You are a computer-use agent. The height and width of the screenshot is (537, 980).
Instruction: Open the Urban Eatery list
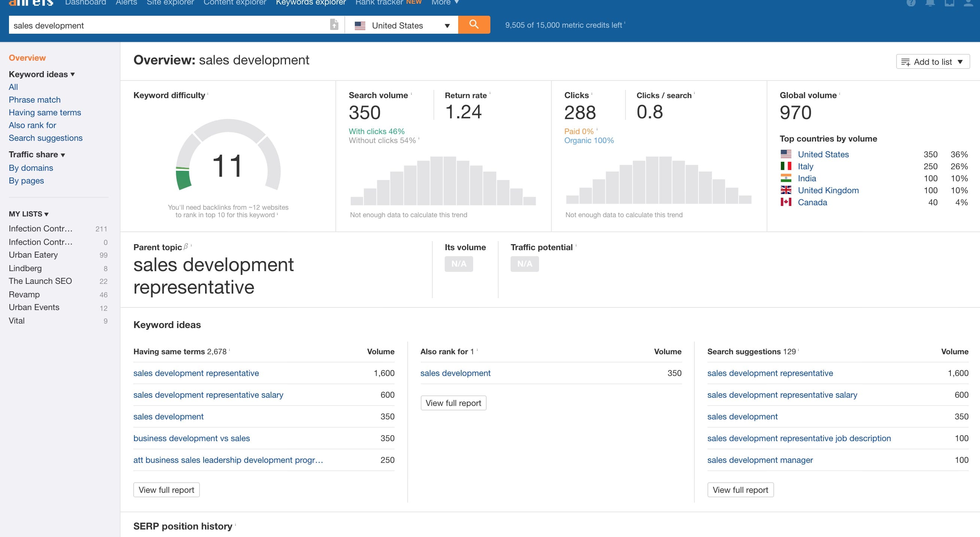33,255
